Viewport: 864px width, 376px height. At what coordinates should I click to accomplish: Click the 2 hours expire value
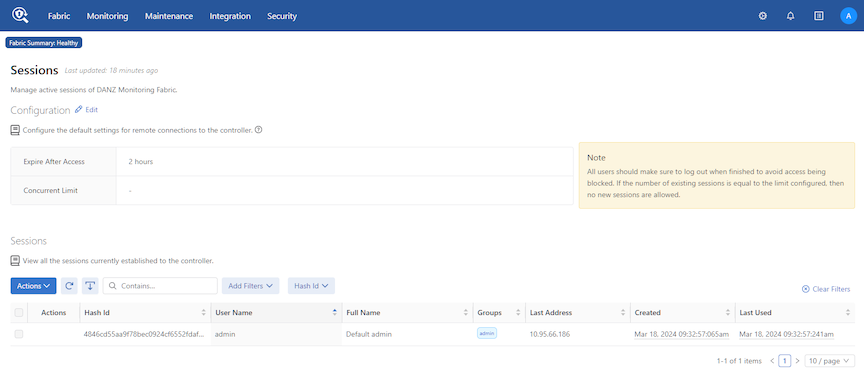click(141, 162)
